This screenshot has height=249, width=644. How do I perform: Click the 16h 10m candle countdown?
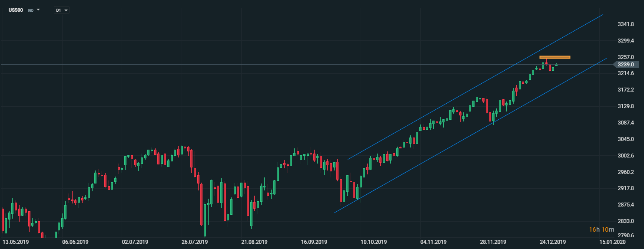click(601, 229)
